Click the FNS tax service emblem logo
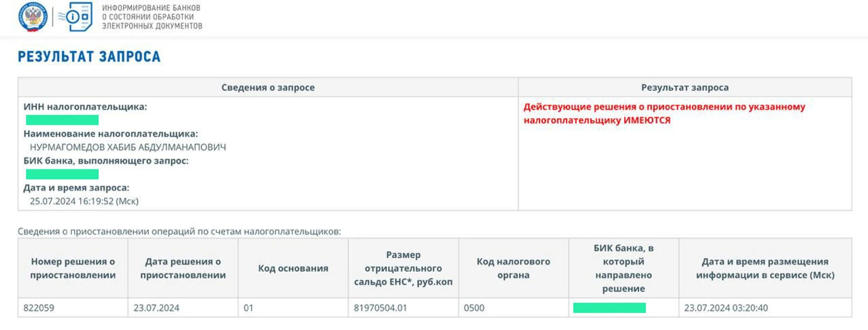 pos(32,17)
